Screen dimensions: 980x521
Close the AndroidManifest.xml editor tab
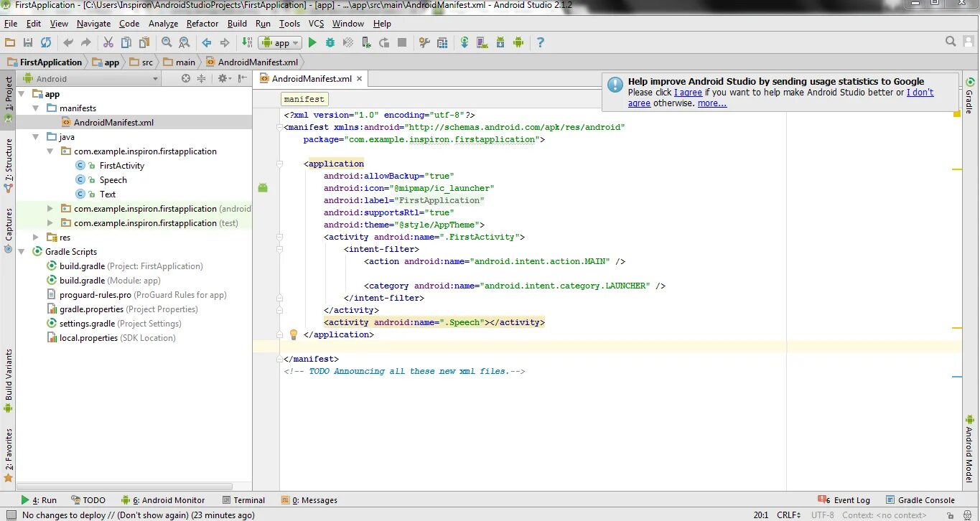click(x=360, y=79)
